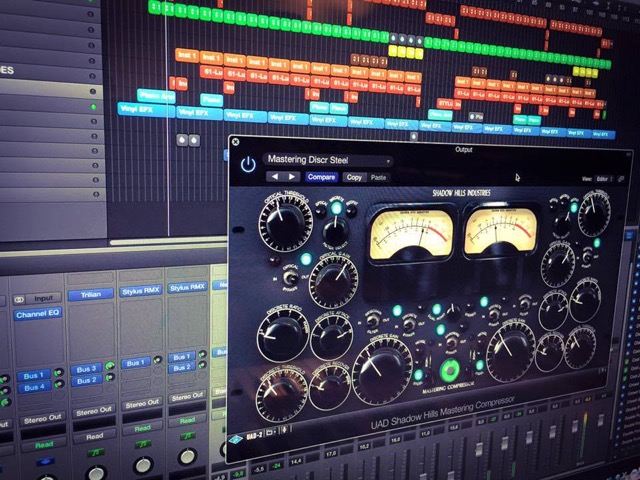Adjust the left Discrete Gain knob

coord(382,369)
